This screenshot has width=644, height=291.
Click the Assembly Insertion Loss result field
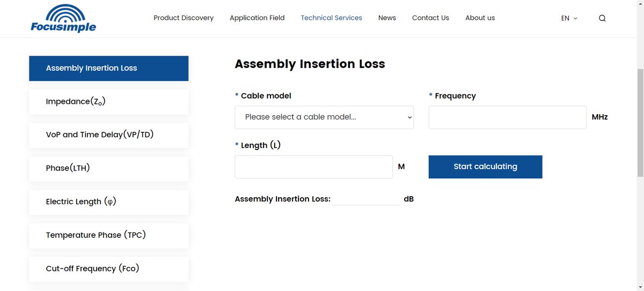pyautogui.click(x=365, y=199)
